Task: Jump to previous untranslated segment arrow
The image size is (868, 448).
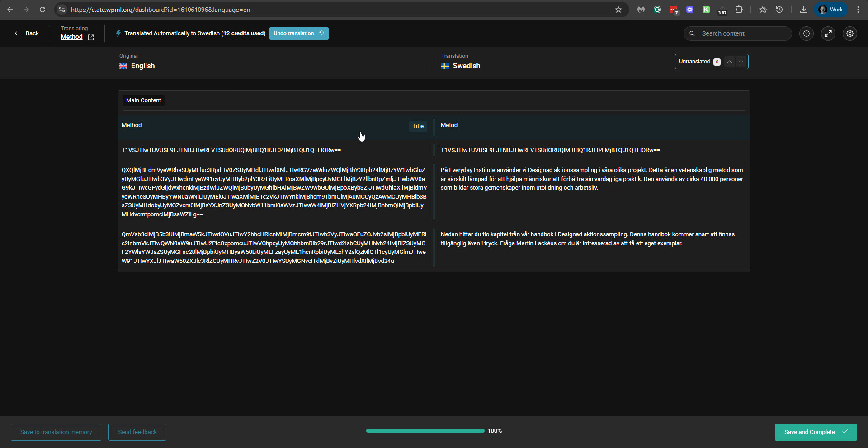Action: coord(729,62)
